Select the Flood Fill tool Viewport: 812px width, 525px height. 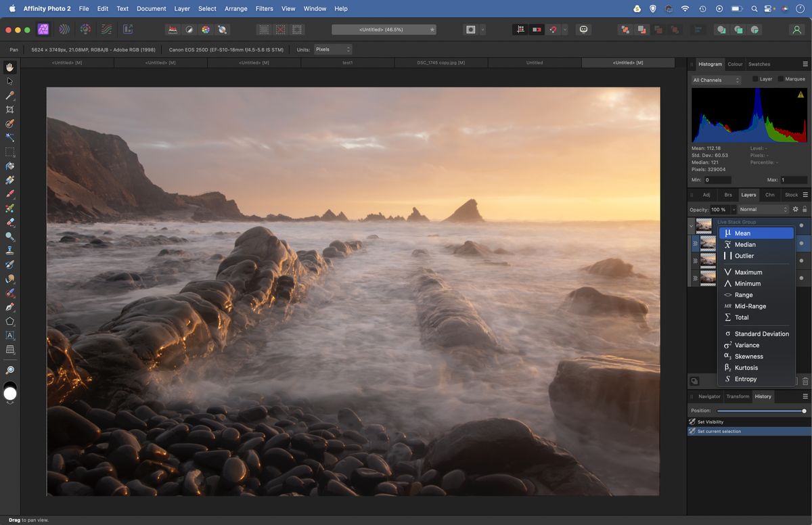9,167
